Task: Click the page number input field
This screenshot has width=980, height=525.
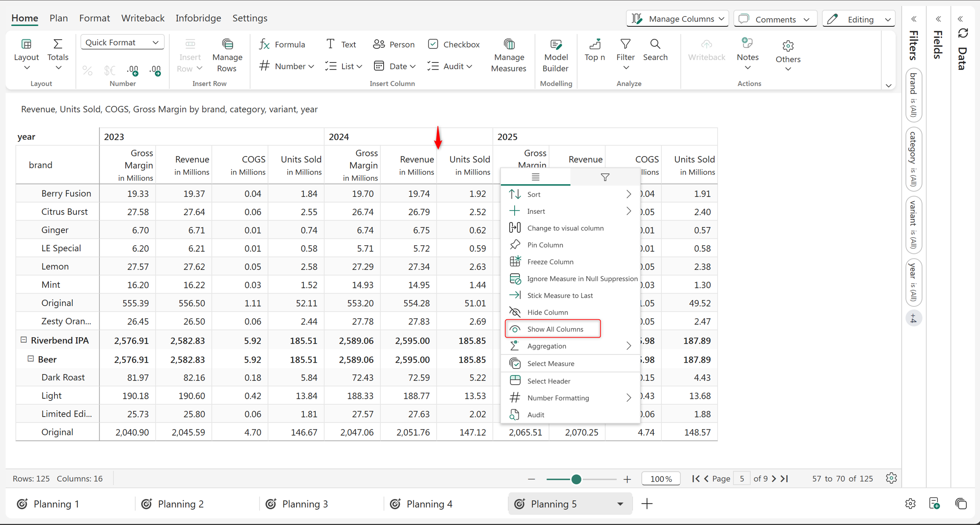Action: [x=742, y=479]
